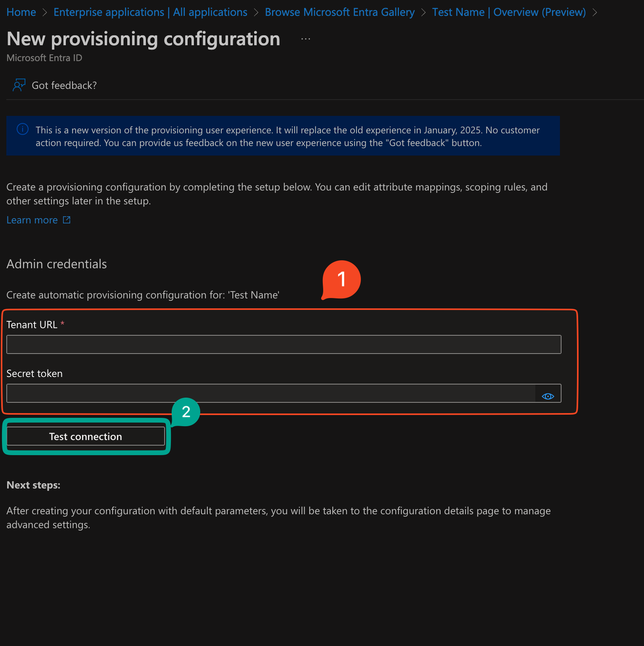This screenshot has width=644, height=646.
Task: Click the feedback person icon
Action: click(19, 85)
